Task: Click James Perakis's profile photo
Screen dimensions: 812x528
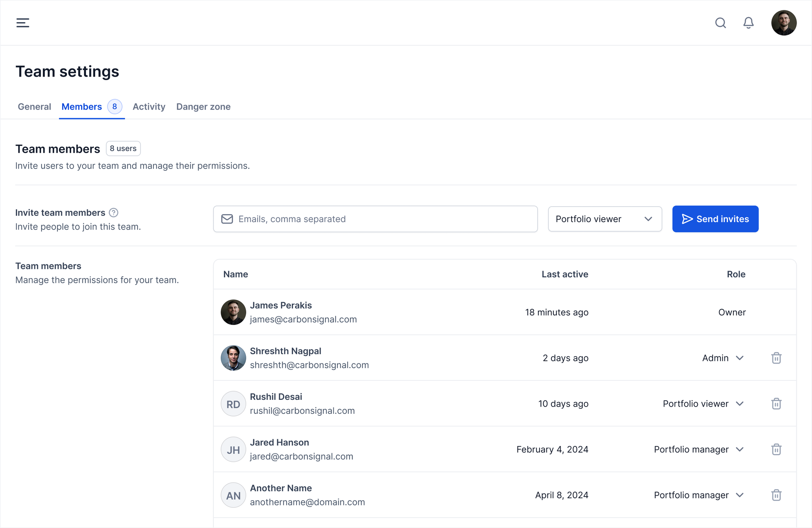Action: 233,312
